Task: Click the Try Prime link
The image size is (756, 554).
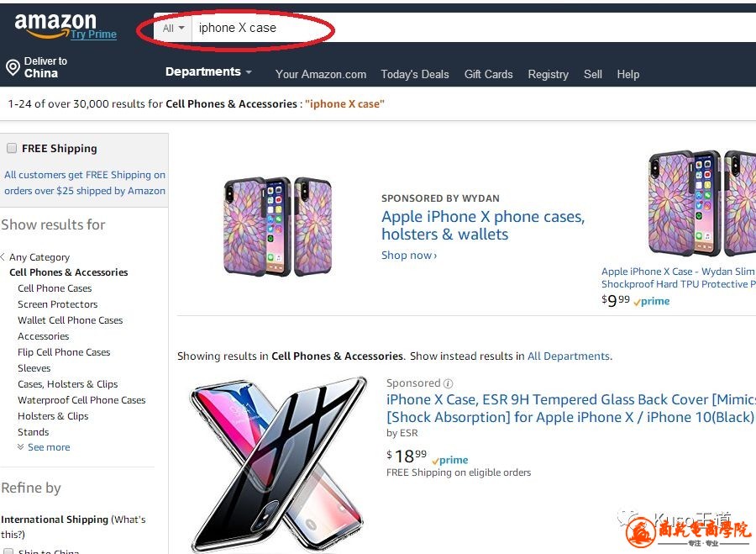Action: pos(93,34)
